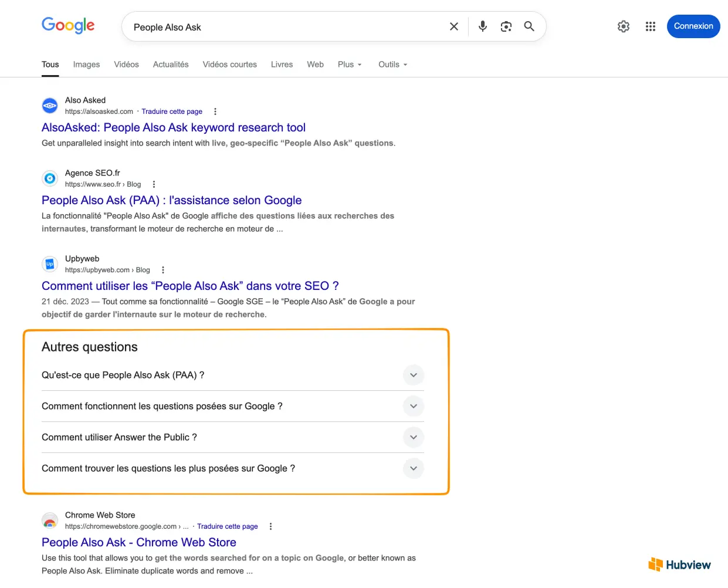Open "People Also Ask - Chrome Web Store" link

coord(139,542)
